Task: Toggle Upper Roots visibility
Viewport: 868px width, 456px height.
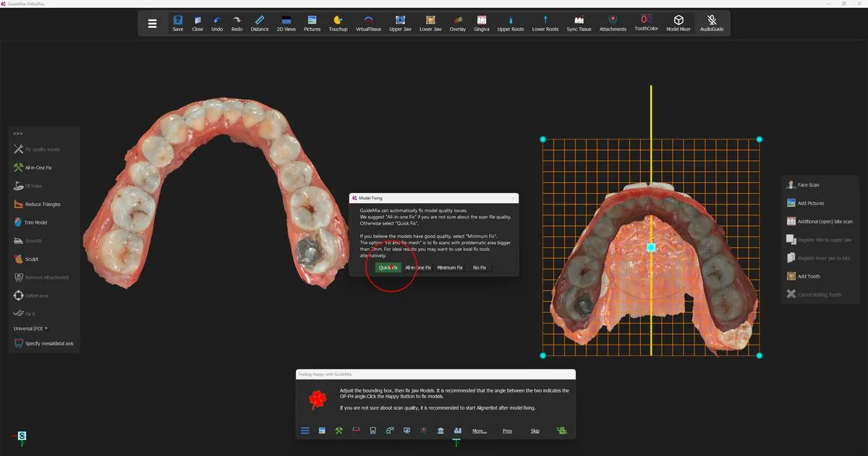Action: coord(511,24)
